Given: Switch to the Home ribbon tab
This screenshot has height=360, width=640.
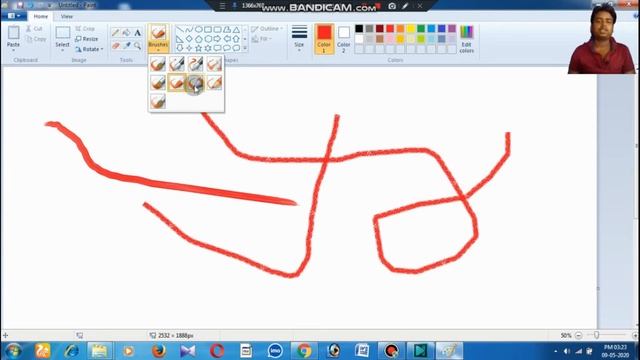Looking at the screenshot, I should point(40,16).
